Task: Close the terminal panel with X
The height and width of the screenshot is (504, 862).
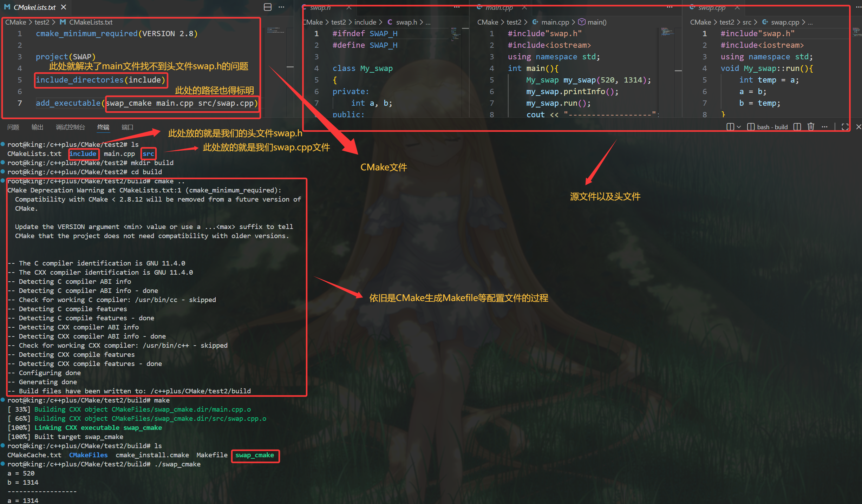Action: [858, 127]
